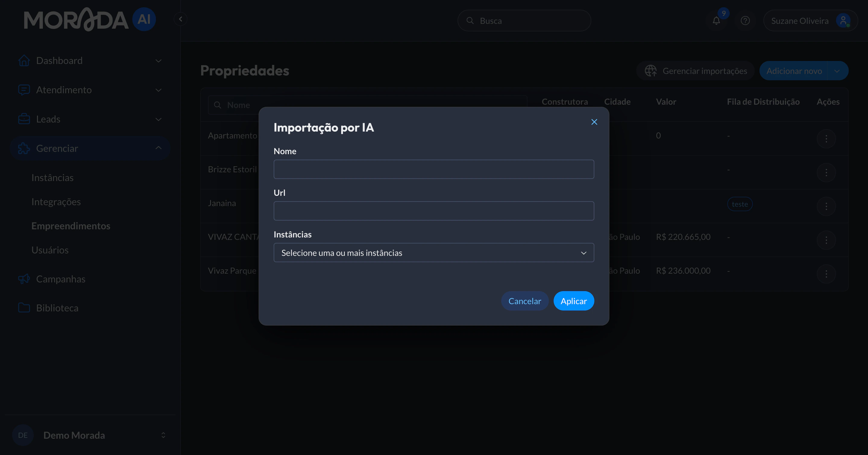Screen dimensions: 868x455
Task: Close the Importação por IA dialog
Action: 594,122
